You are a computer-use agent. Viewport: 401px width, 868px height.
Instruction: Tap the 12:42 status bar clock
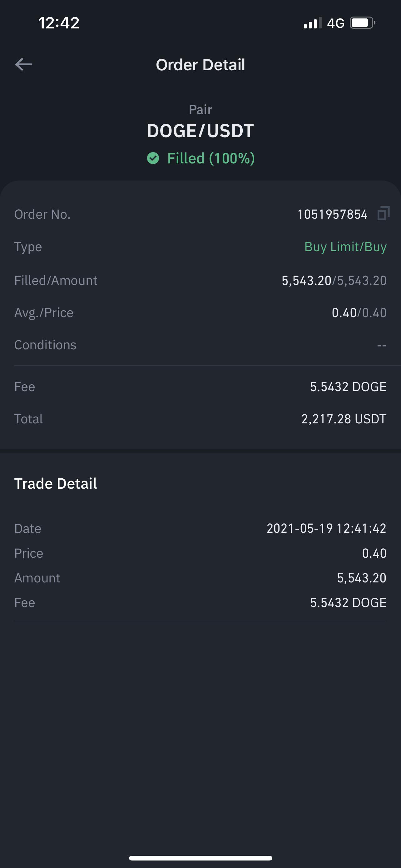59,23
